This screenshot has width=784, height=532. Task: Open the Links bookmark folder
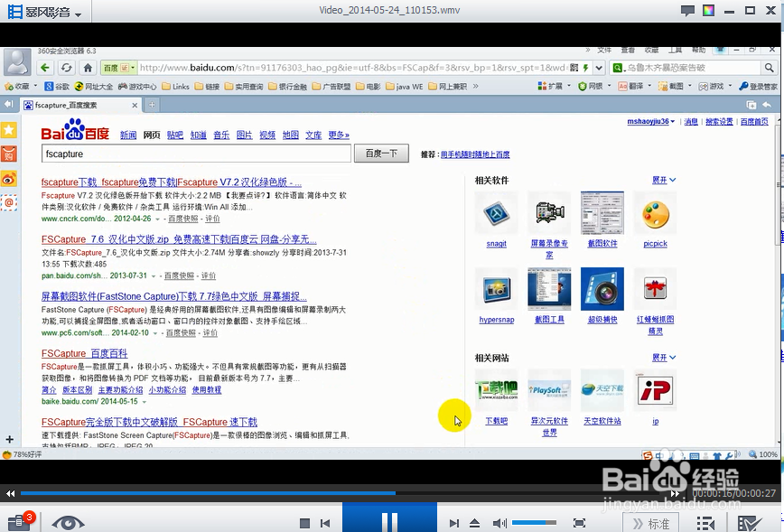(x=175, y=87)
